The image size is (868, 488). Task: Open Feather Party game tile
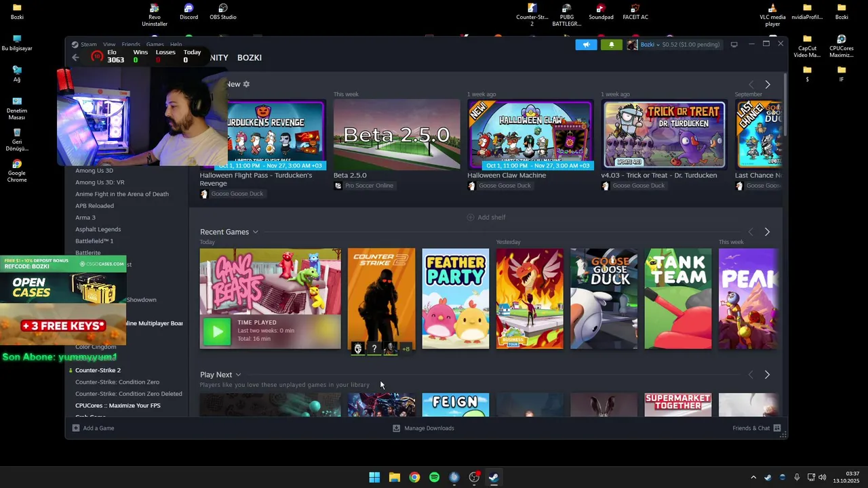[x=456, y=299]
